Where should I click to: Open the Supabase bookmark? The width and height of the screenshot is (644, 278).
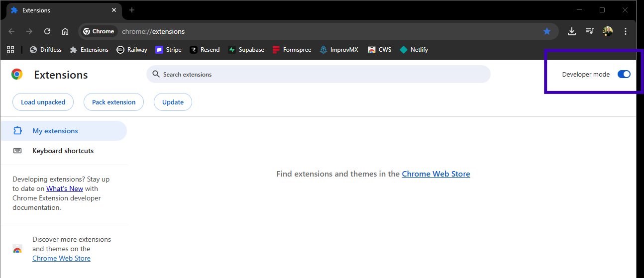tap(246, 50)
